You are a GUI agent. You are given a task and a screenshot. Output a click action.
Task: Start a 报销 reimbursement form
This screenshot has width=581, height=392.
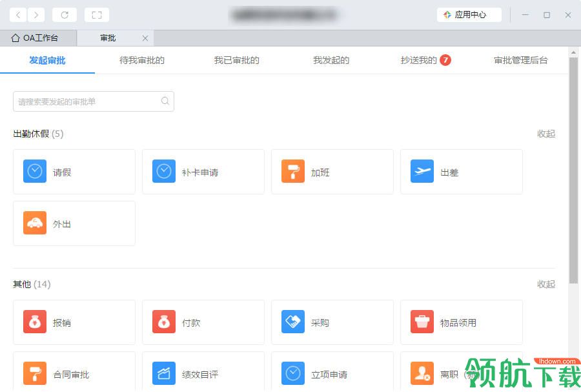74,322
